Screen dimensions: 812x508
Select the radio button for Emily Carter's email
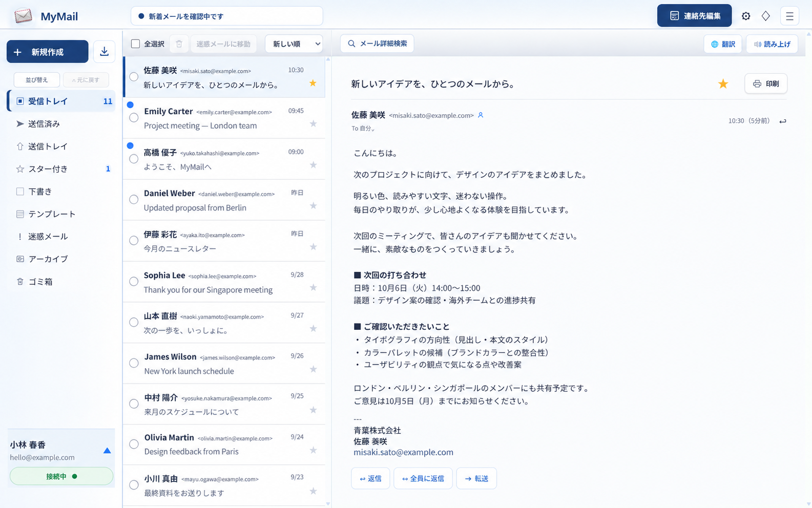[134, 118]
